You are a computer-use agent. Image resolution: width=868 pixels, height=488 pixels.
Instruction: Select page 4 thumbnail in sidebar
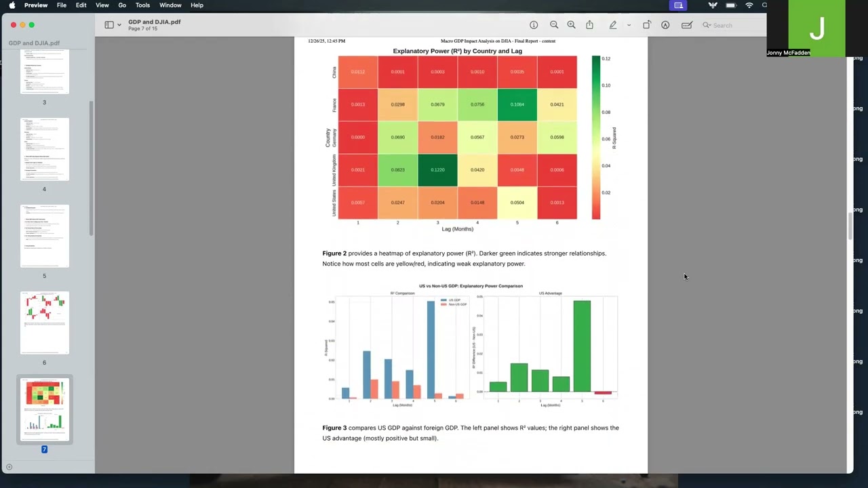[x=45, y=149]
